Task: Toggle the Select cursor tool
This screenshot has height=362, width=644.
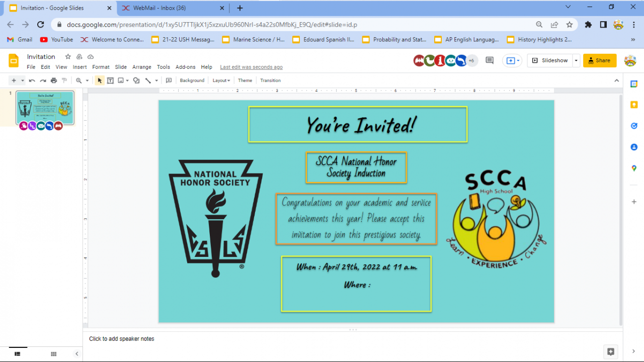Action: pyautogui.click(x=100, y=80)
